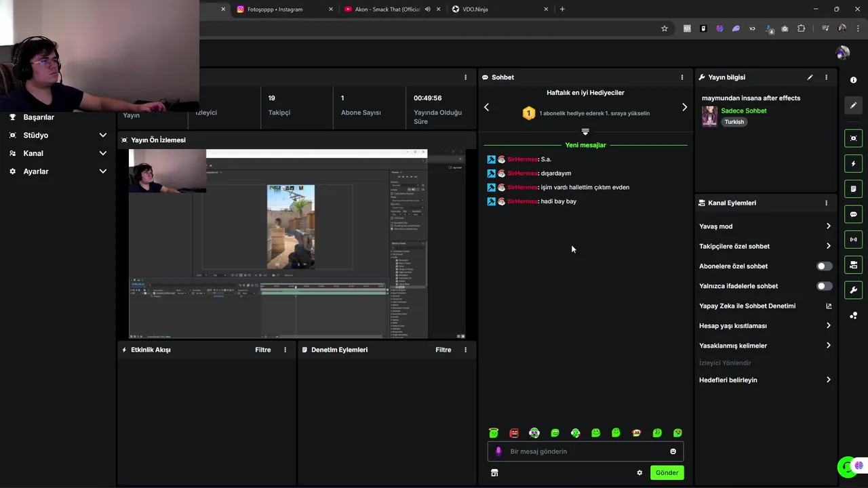This screenshot has height=488, width=868.
Task: Open Denetim Eylemleri panel three-dot menu
Action: [465, 350]
